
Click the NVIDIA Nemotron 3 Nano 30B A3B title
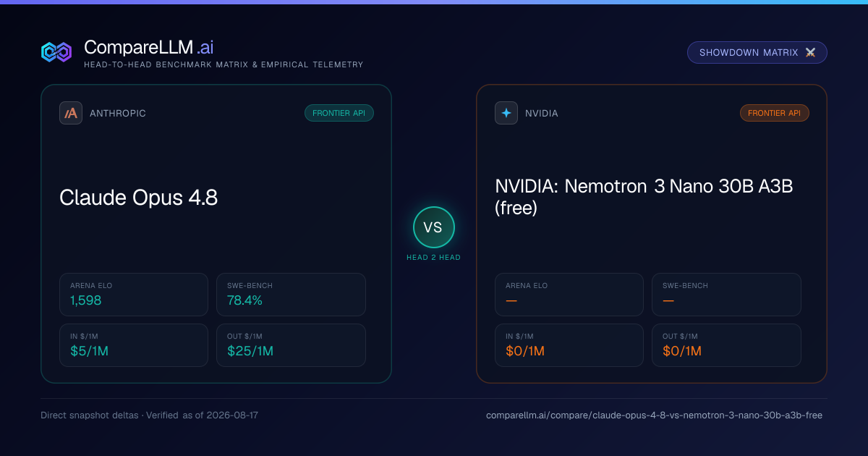[644, 197]
